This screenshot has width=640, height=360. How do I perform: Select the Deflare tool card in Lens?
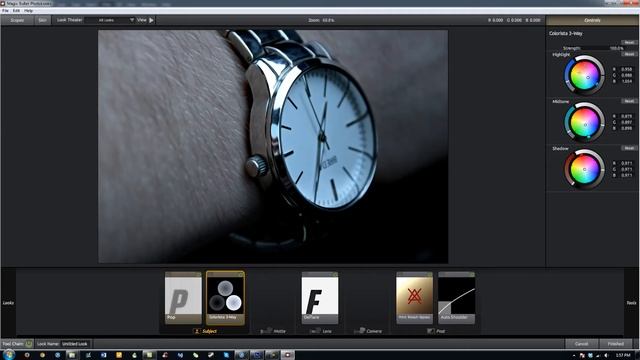(x=320, y=298)
